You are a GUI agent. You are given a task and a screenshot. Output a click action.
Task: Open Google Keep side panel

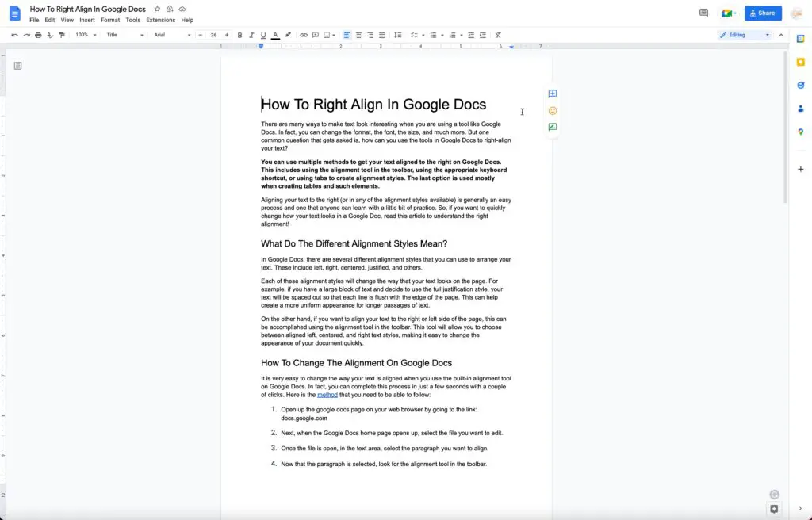(x=801, y=62)
